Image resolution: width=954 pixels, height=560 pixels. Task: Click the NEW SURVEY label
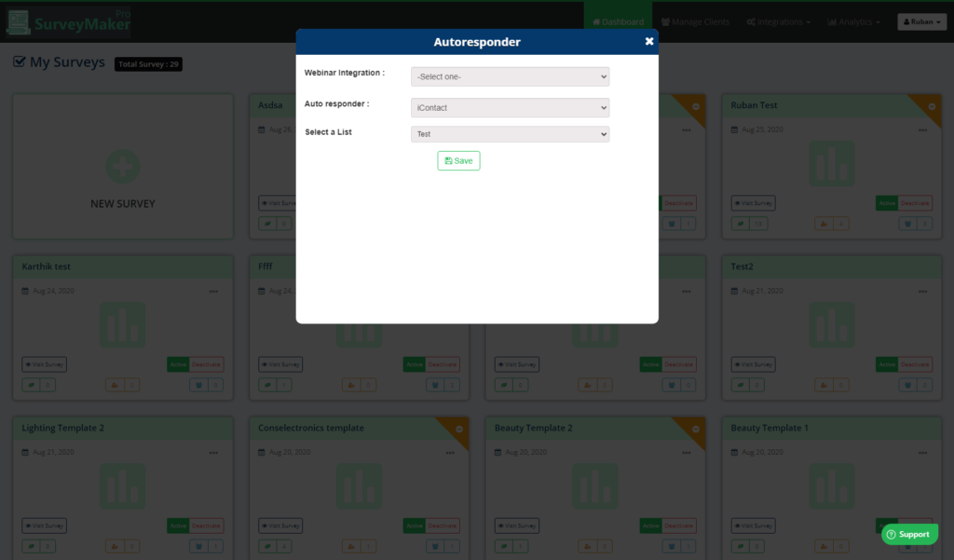(x=123, y=204)
